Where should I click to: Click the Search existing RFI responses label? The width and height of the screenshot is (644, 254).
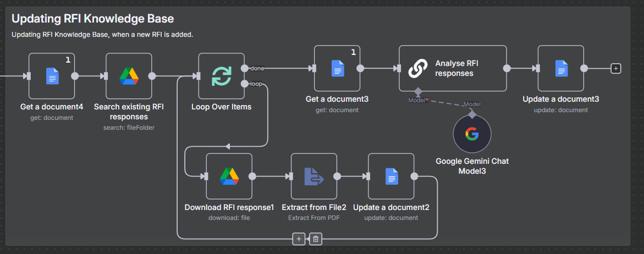coord(129,111)
